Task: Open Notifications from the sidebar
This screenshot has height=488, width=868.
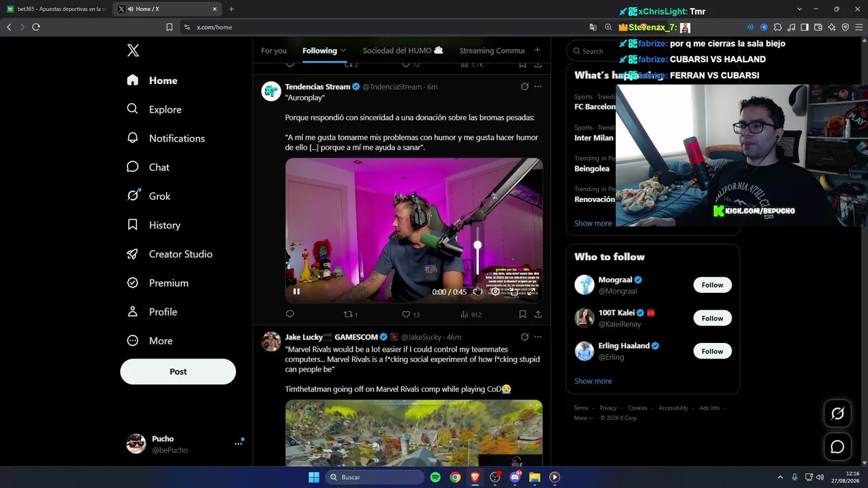Action: (165, 138)
